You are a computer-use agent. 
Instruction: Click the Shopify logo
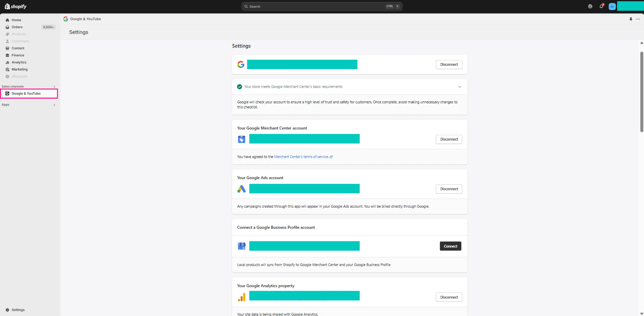tap(15, 7)
